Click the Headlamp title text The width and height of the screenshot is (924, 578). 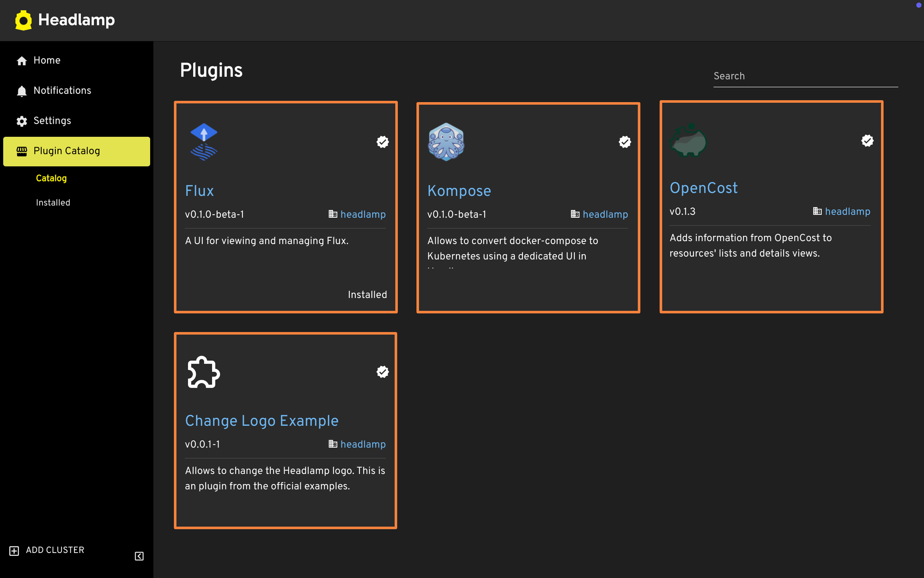click(x=77, y=20)
